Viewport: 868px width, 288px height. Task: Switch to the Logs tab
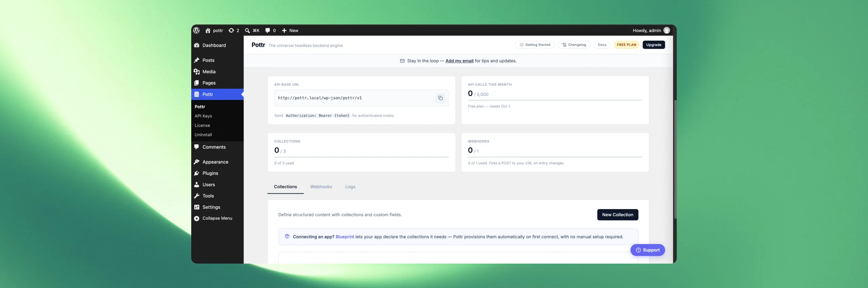click(x=350, y=187)
